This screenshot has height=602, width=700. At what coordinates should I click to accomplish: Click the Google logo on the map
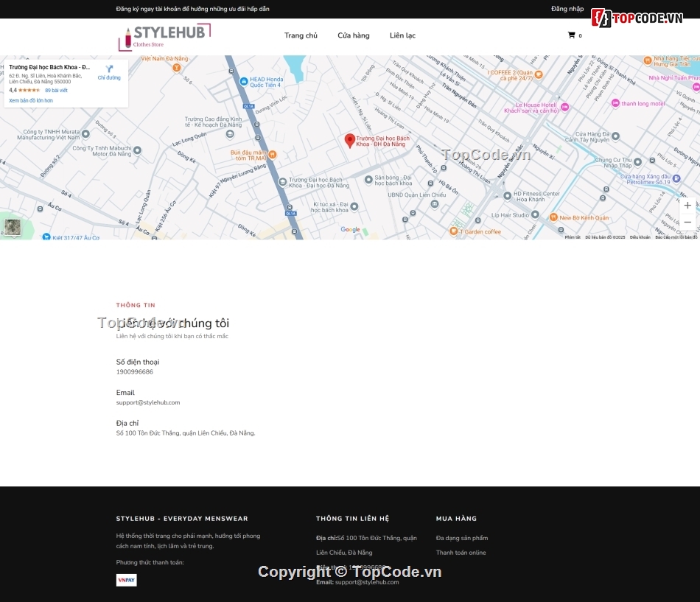349,229
